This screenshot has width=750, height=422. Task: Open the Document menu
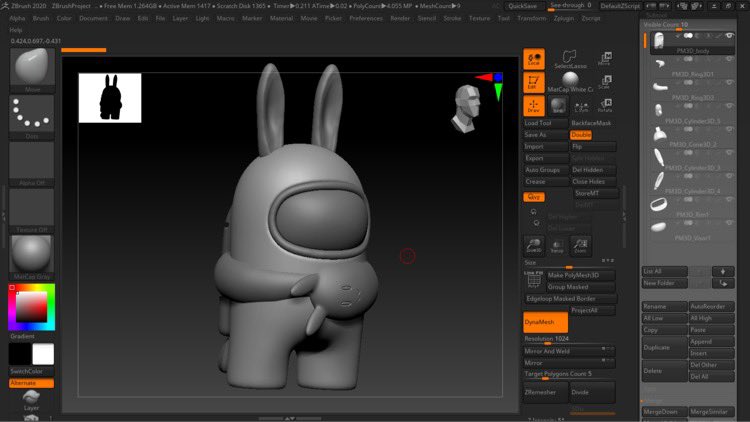(x=93, y=18)
